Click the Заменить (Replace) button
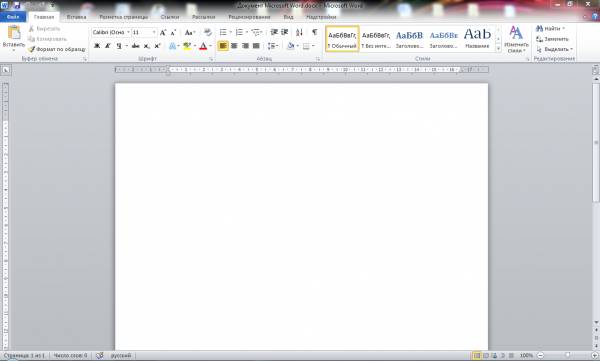Image resolution: width=600 pixels, height=361 pixels. click(x=552, y=39)
